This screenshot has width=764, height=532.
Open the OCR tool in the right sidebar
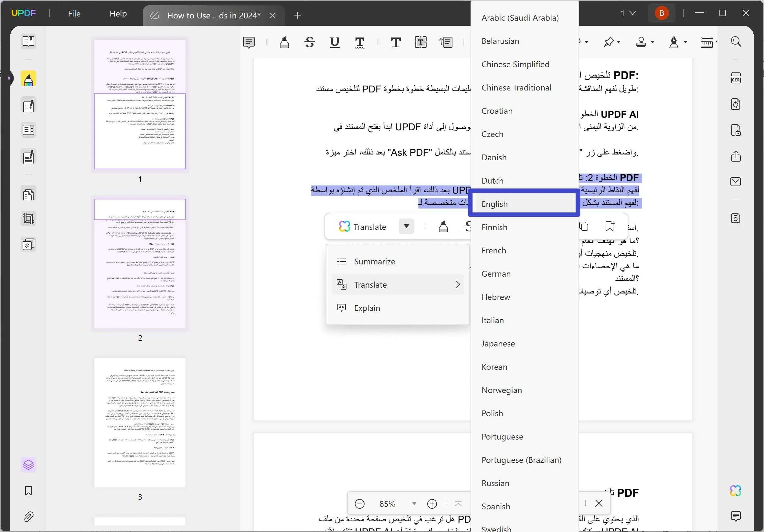[736, 78]
